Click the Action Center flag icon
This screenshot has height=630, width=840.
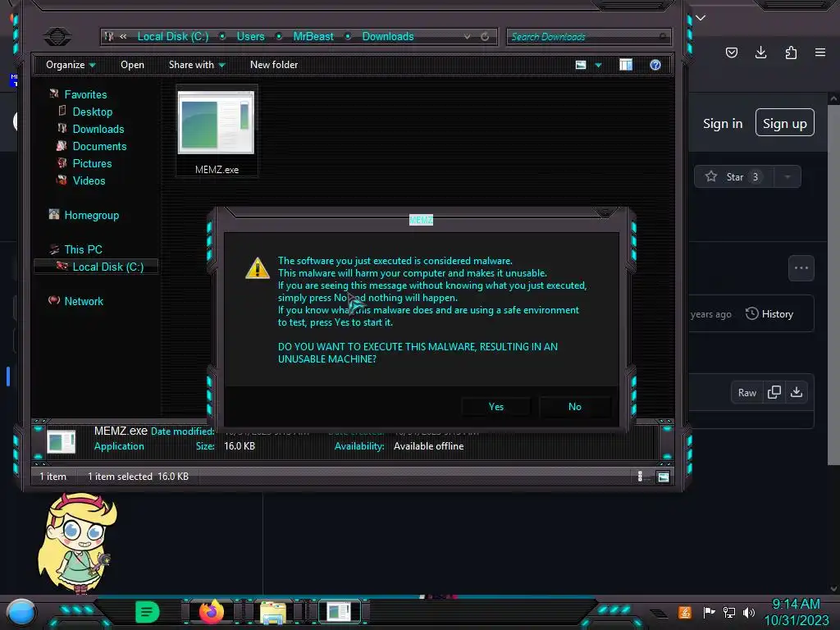pyautogui.click(x=709, y=612)
